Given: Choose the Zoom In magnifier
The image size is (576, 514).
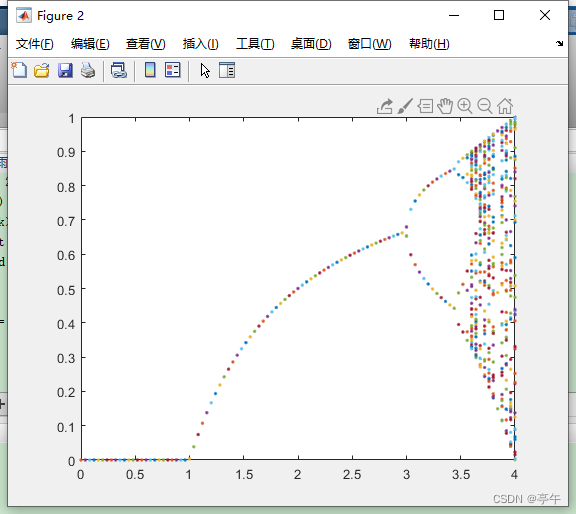Looking at the screenshot, I should [465, 106].
